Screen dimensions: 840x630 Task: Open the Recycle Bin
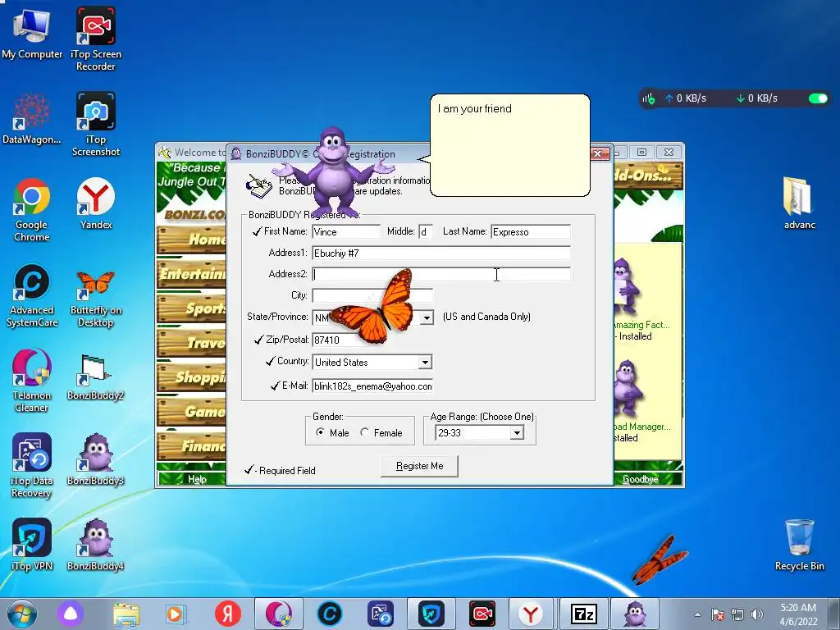pos(799,545)
